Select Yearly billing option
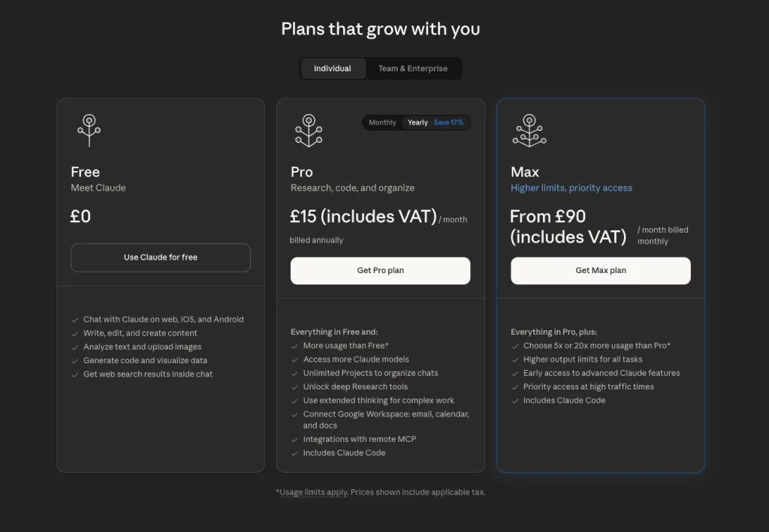This screenshot has width=769, height=532. 418,122
